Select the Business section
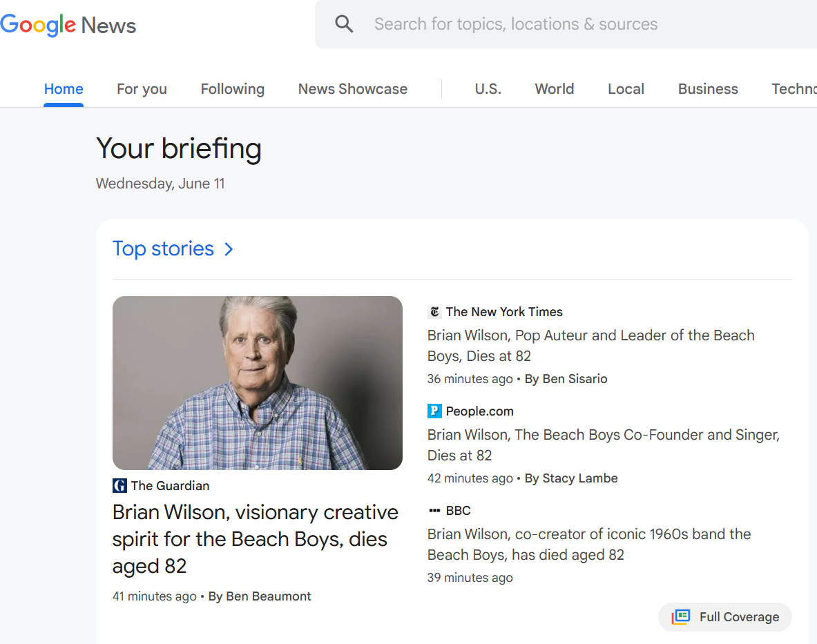This screenshot has height=644, width=817. tap(708, 89)
